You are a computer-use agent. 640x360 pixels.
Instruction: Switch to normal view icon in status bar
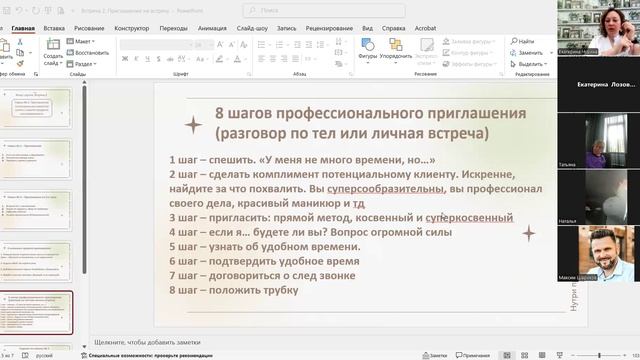pos(507,356)
